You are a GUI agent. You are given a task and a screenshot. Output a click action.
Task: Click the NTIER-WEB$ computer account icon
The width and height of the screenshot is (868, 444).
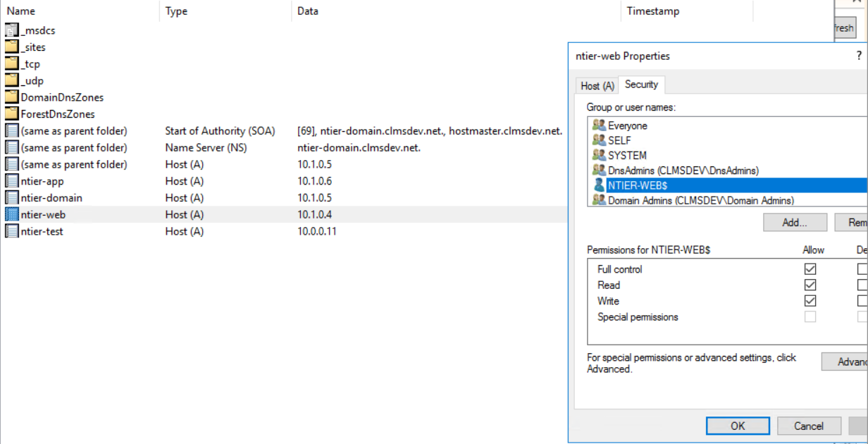click(599, 185)
